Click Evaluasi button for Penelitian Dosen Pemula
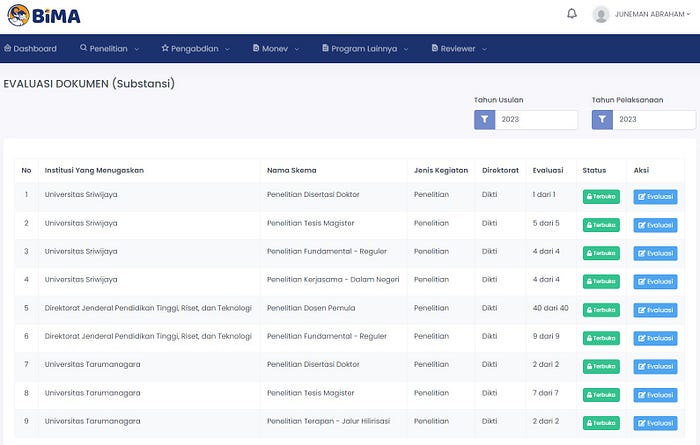700x445 pixels. 655,310
